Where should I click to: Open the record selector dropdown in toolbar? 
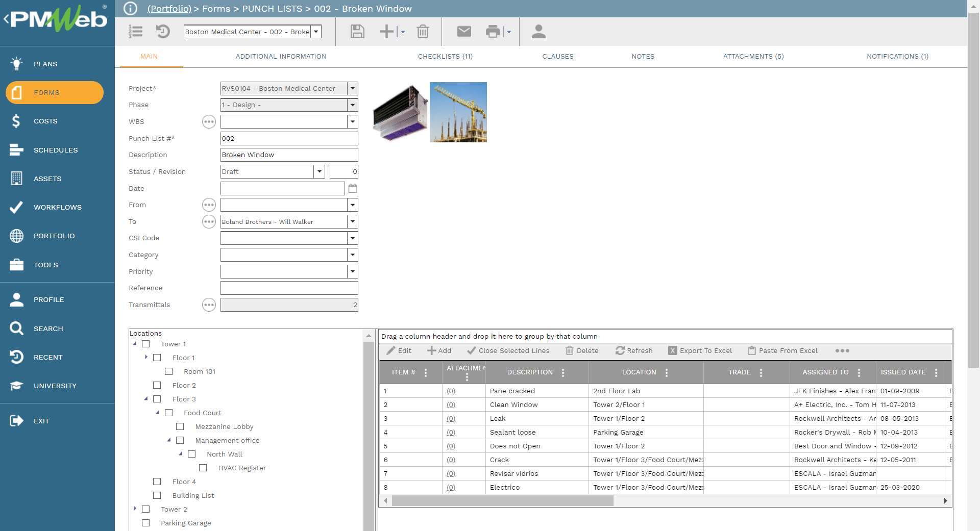pyautogui.click(x=316, y=32)
